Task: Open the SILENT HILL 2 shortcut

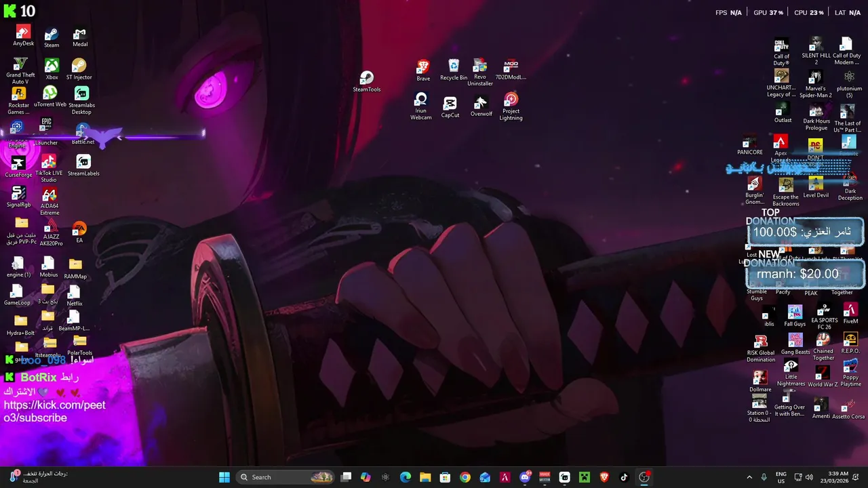Action: point(816,52)
